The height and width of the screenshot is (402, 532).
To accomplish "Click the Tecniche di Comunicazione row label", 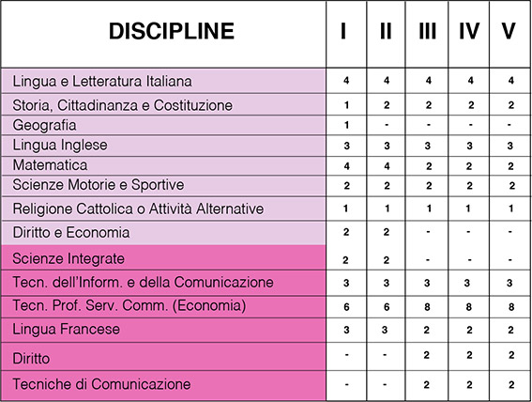I will point(101,384).
